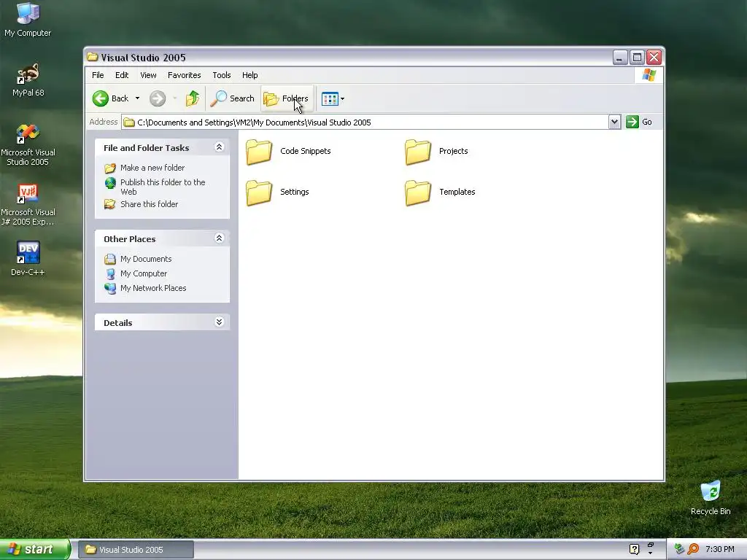Select the Projects folder icon
This screenshot has height=560, width=747.
[418, 152]
